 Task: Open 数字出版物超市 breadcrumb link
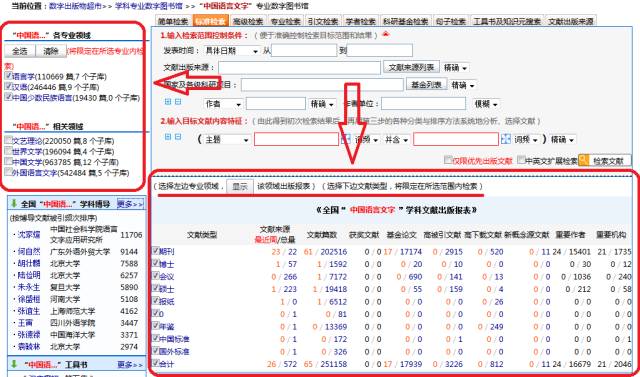tap(75, 6)
